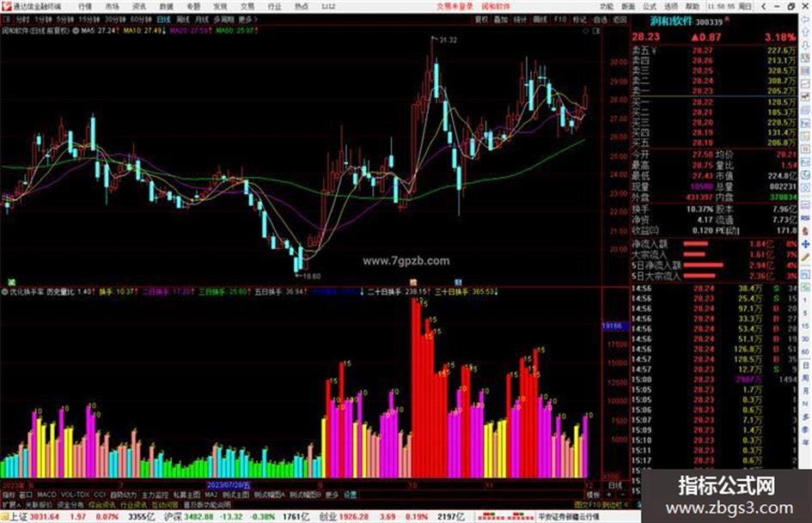Switch to the 1分钟 period
This screenshot has width=812, height=523.
pos(43,19)
